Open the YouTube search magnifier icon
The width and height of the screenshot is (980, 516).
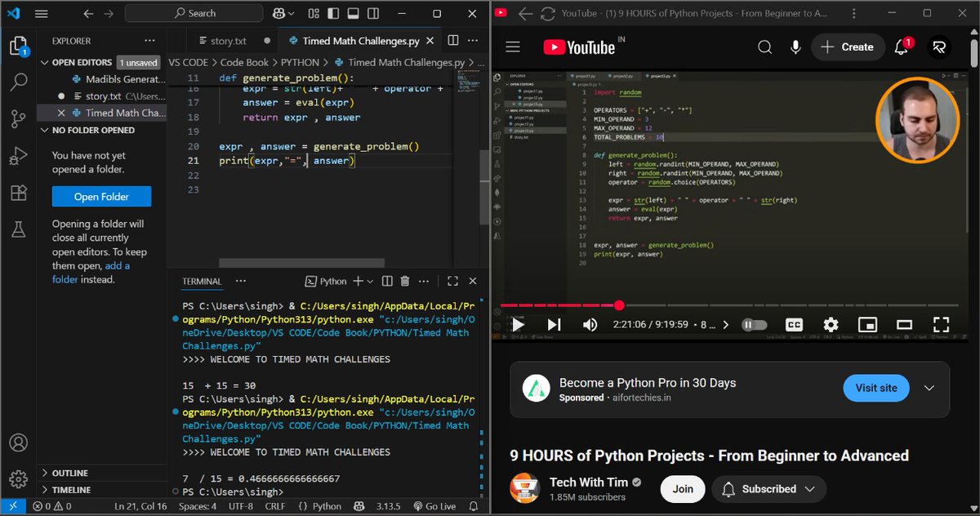764,47
